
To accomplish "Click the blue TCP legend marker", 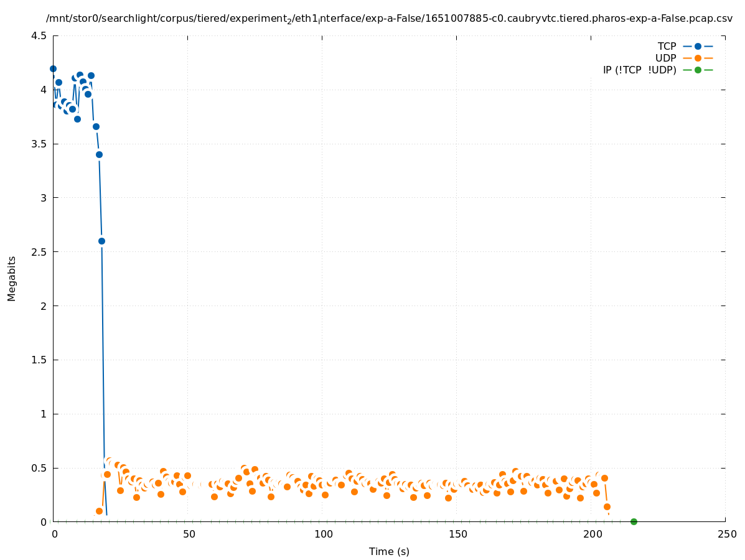I will (x=698, y=46).
